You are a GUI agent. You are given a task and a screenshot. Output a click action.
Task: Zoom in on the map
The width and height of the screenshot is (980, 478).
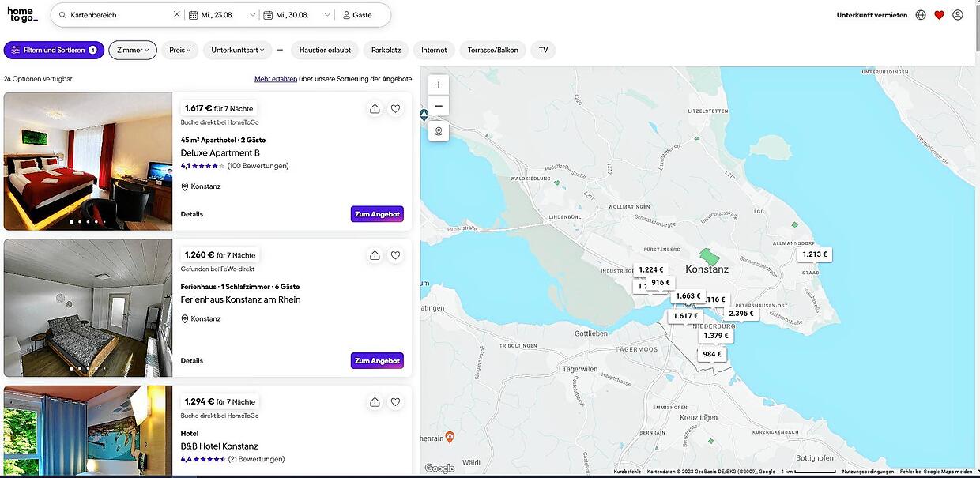439,85
